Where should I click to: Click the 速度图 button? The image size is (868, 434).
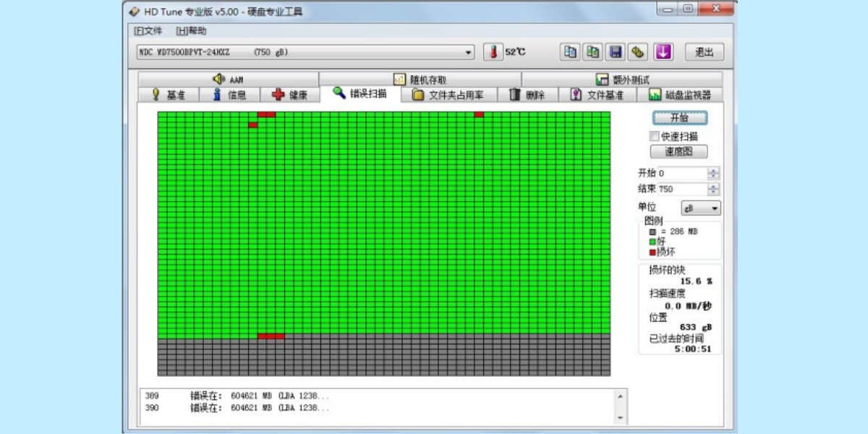click(x=679, y=152)
